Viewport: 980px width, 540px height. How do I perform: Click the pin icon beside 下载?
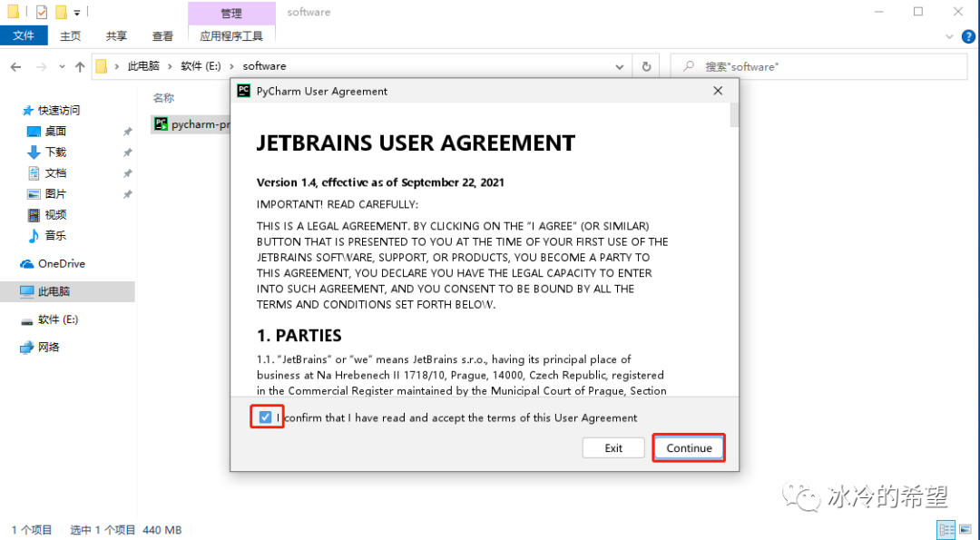point(128,152)
